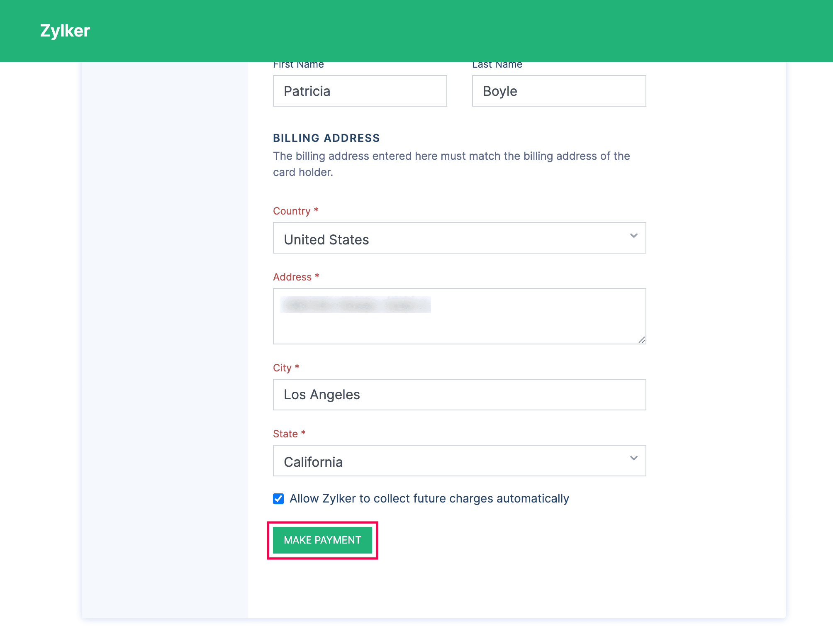
Task: Click the Country dropdown chevron arrow
Action: [x=633, y=236]
